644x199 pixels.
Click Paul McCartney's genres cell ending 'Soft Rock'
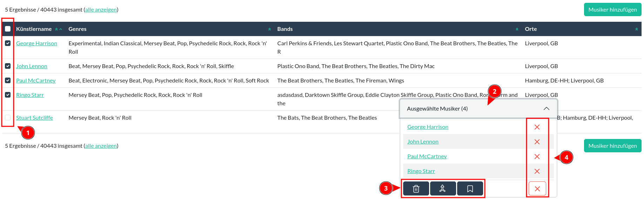169,81
